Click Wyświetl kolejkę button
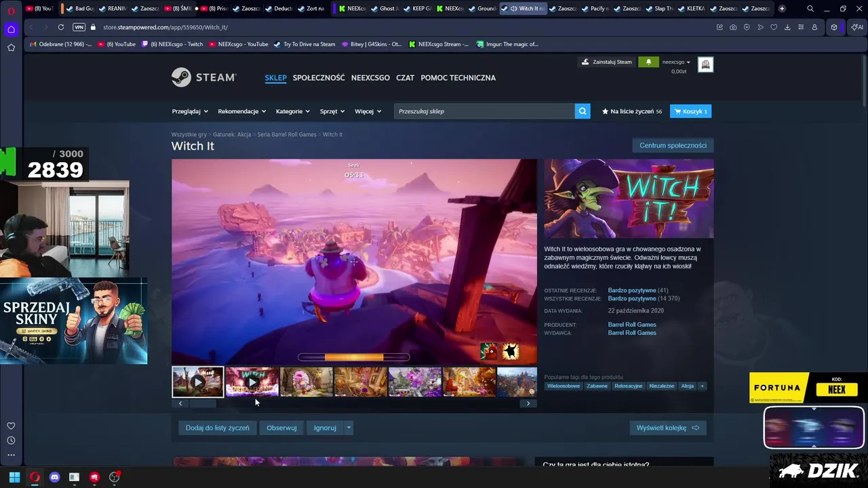The height and width of the screenshot is (488, 868). click(x=668, y=428)
